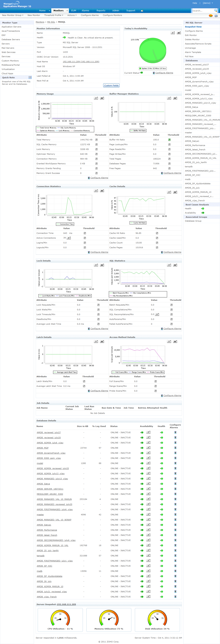Expand the New Monitor Group dropdown
The width and height of the screenshot is (220, 644).
point(13,15)
